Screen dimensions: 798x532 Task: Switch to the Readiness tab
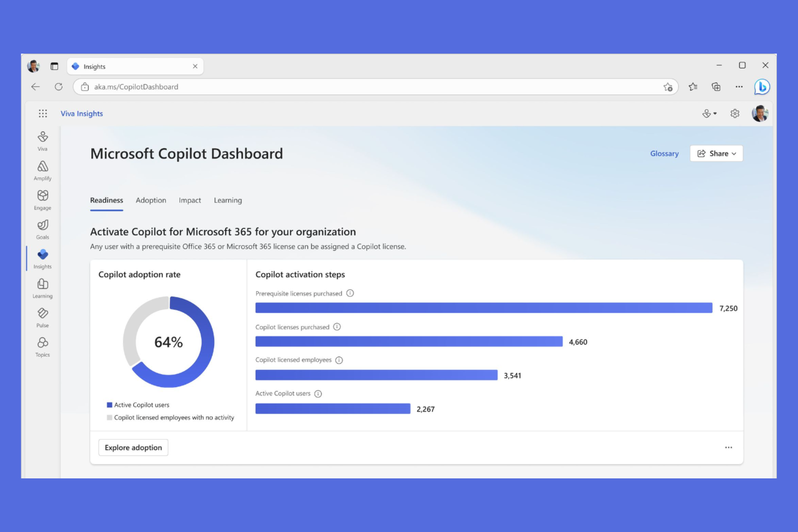click(x=106, y=200)
